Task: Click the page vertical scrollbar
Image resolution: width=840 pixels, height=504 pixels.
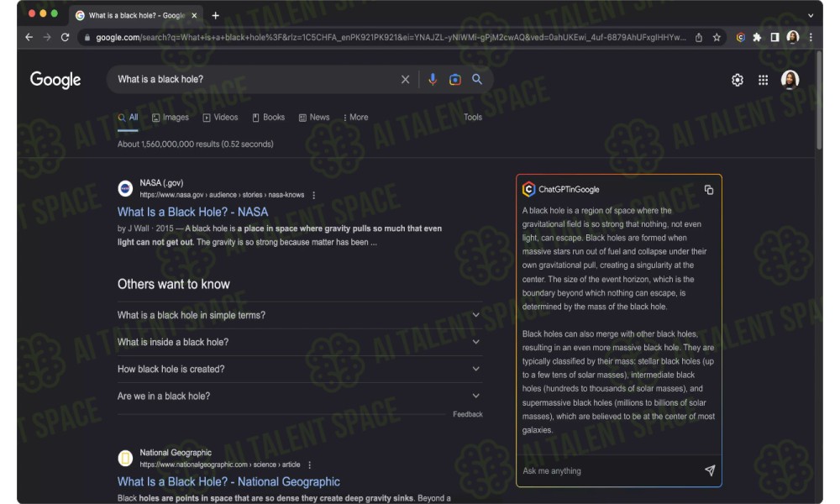Action: pos(818,101)
